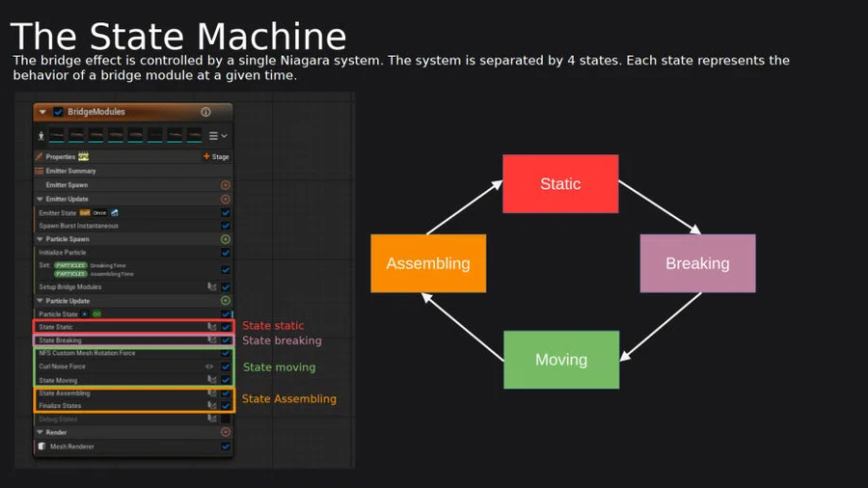Click the red Static state box

(x=560, y=183)
